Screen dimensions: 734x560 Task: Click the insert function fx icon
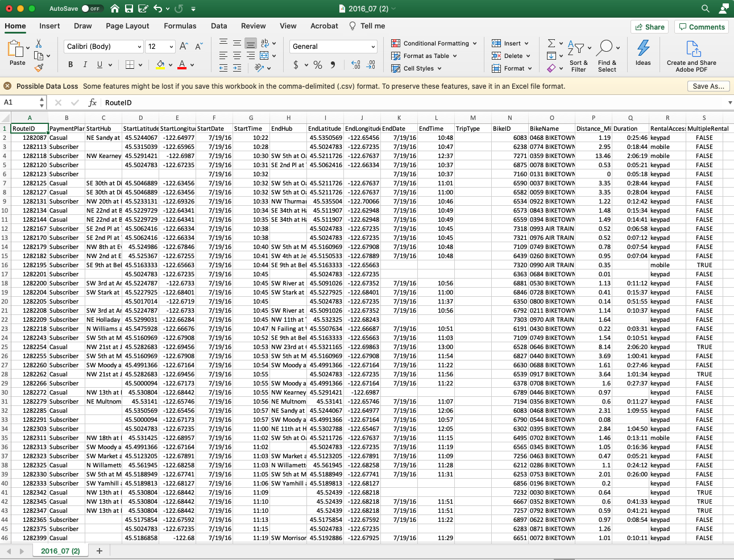click(x=93, y=102)
